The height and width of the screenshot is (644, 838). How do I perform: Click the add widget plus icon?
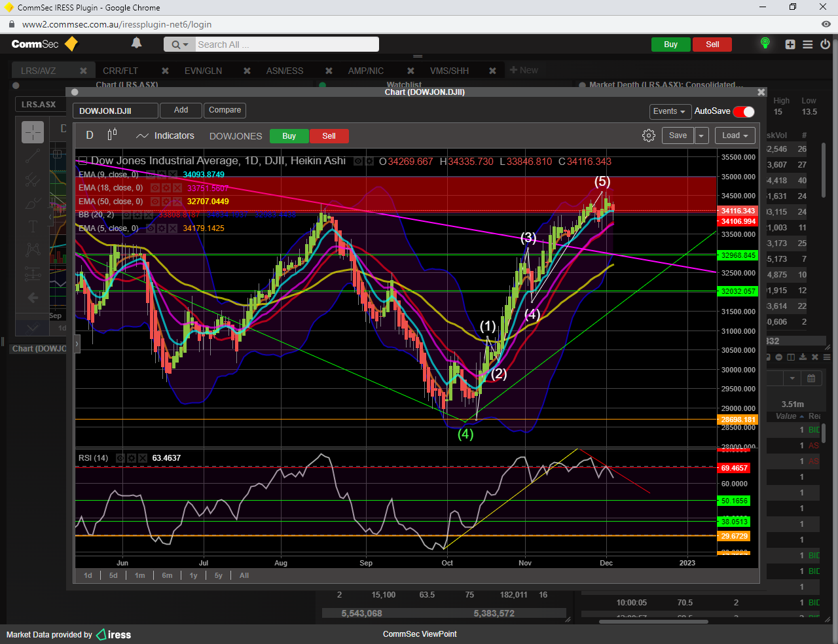[790, 45]
